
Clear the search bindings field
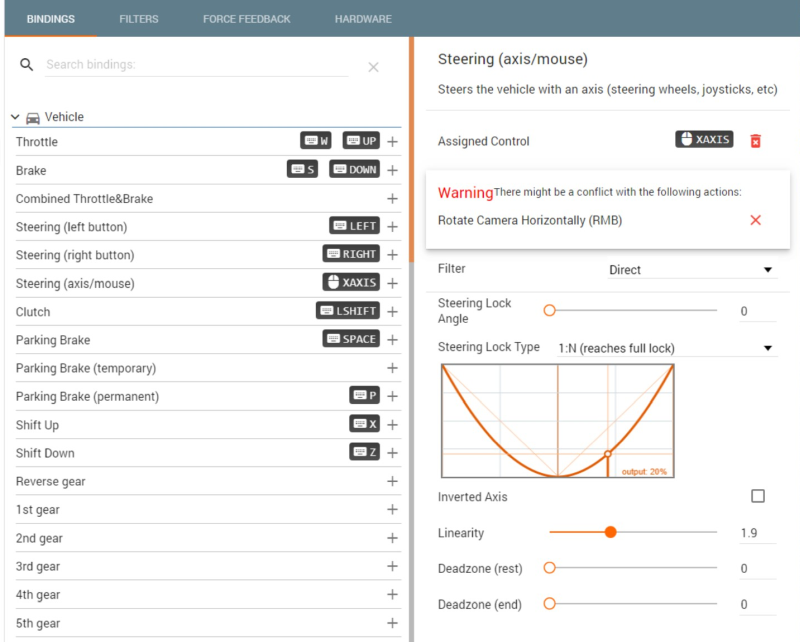point(373,67)
